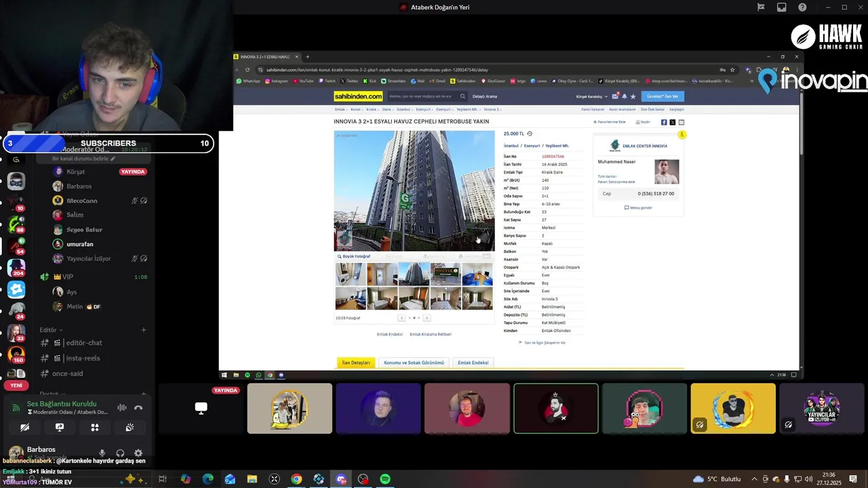The width and height of the screenshot is (868, 488).
Task: Open Discord activities button in voice panel
Action: coord(95,427)
